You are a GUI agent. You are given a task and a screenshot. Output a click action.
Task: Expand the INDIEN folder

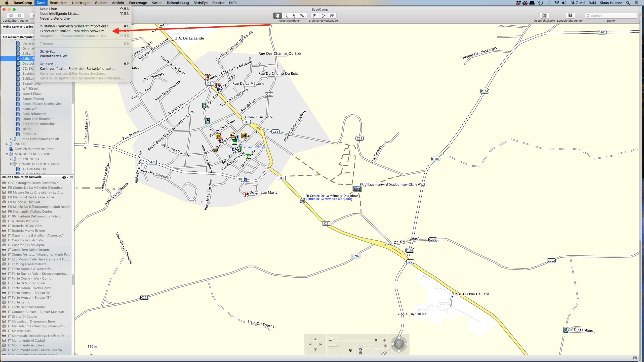7,144
